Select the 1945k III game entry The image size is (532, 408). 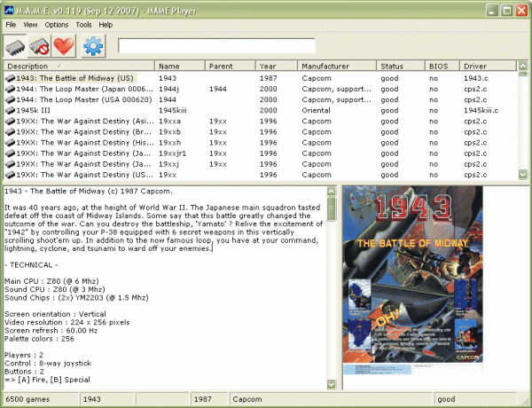click(34, 111)
